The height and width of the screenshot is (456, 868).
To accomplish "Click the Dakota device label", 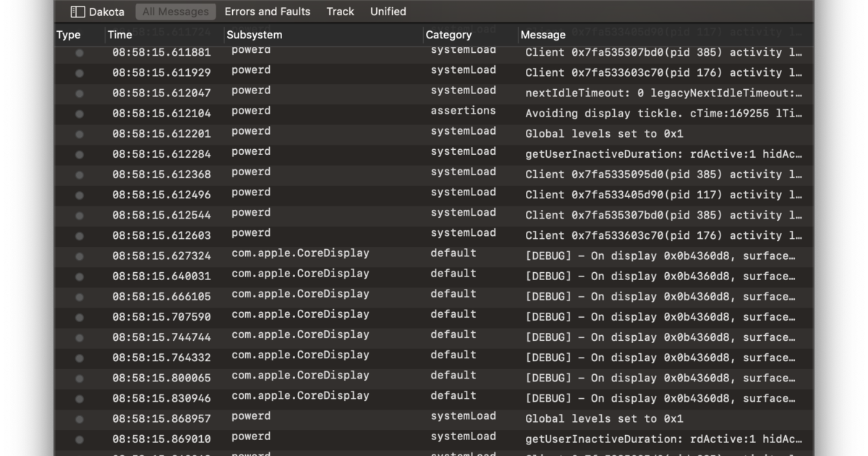I will click(106, 11).
